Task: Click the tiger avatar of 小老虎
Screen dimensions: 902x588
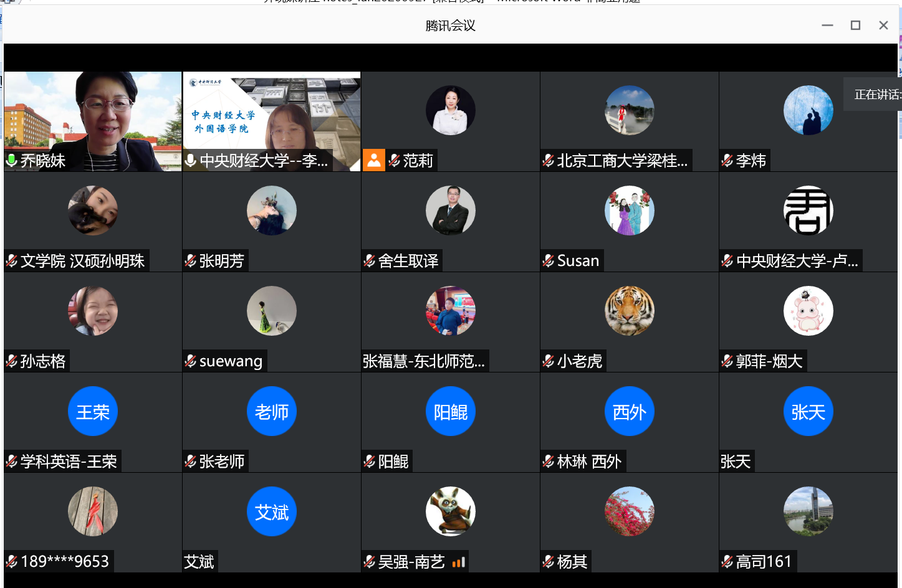Action: tap(630, 311)
